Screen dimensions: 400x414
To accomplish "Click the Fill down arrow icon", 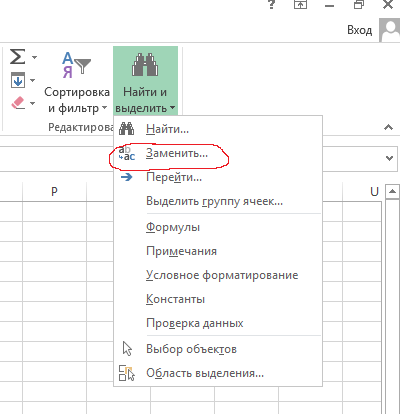I will [18, 80].
